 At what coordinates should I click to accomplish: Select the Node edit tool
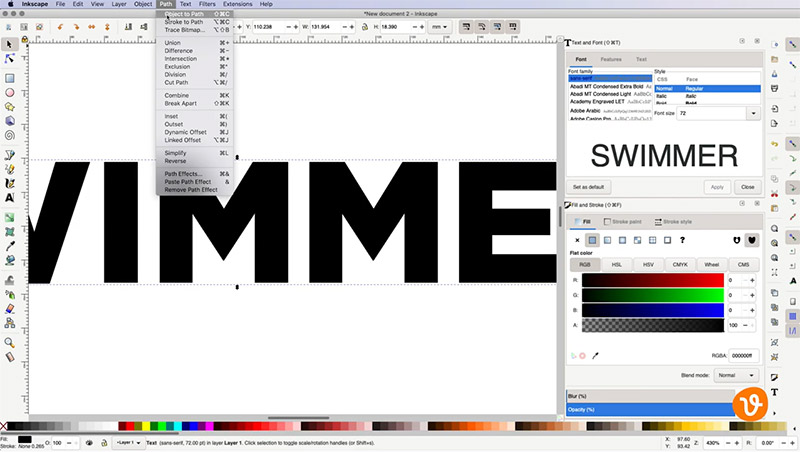(x=9, y=59)
